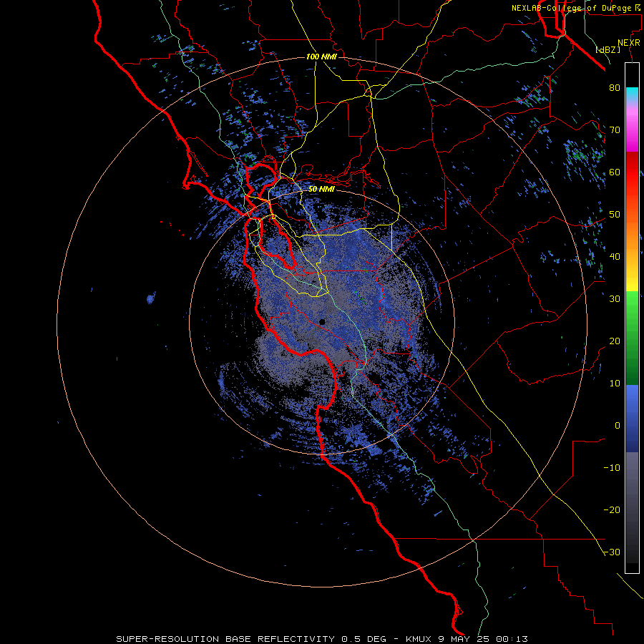Viewport: 644px width, 644px height.
Task: Click the 70 value on the color scale
Action: pos(615,130)
